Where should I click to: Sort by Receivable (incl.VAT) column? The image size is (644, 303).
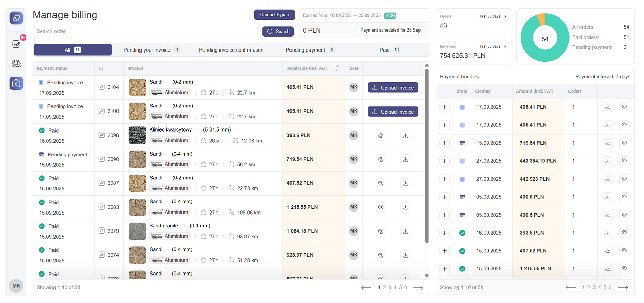337,68
